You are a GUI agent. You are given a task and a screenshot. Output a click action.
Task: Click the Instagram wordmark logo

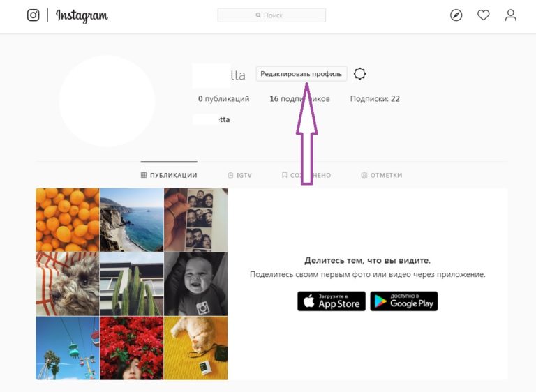(82, 16)
